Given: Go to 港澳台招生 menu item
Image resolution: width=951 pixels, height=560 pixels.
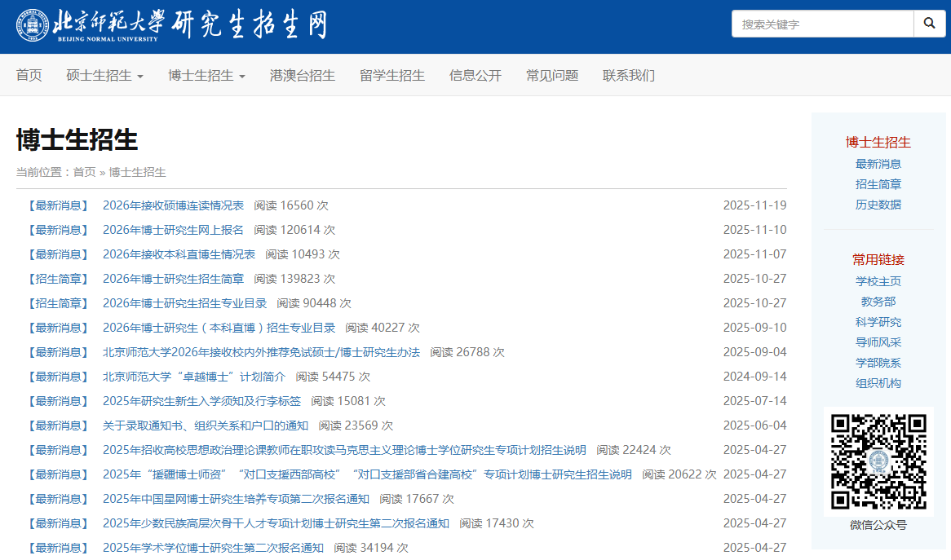Looking at the screenshot, I should point(303,76).
